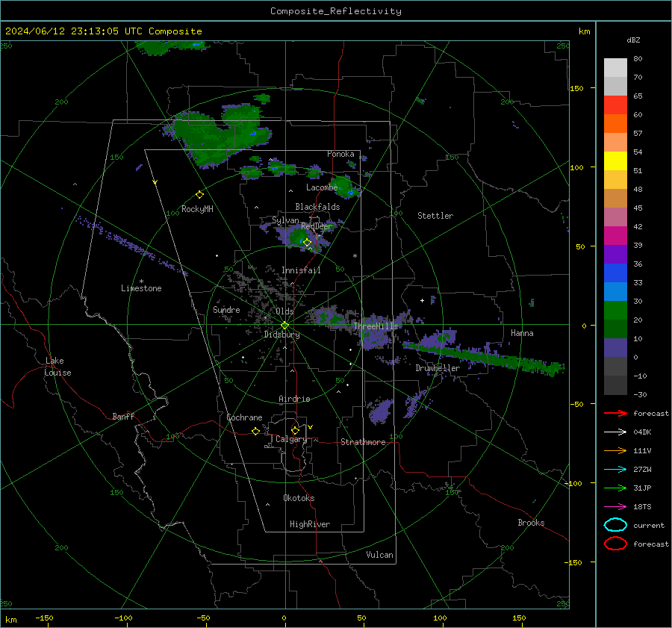The image size is (672, 628).
Task: Click the cyan current ellipse icon
Action: point(615,525)
